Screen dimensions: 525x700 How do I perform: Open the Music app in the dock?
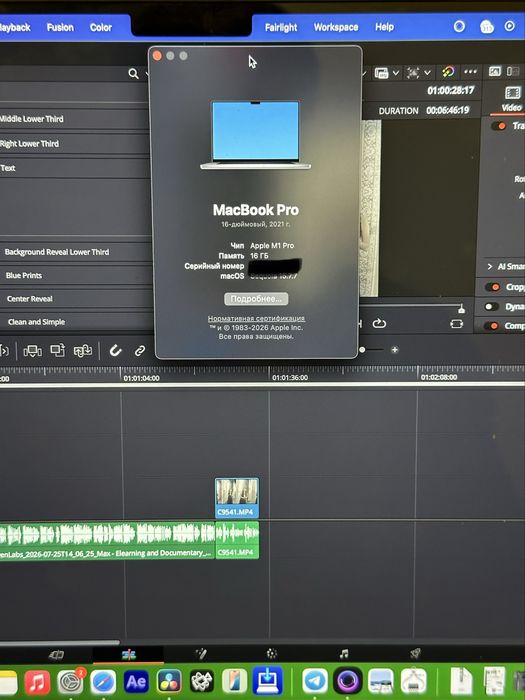pos(37,682)
